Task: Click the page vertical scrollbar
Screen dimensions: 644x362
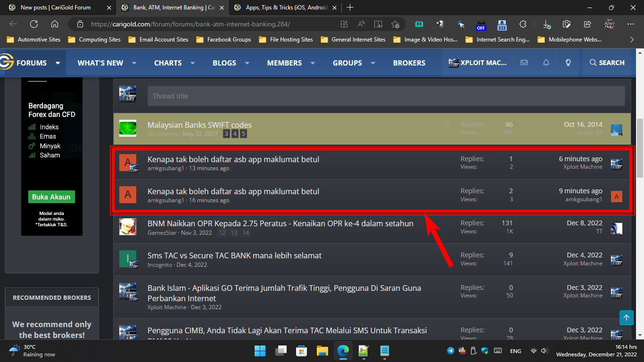Action: point(640,147)
